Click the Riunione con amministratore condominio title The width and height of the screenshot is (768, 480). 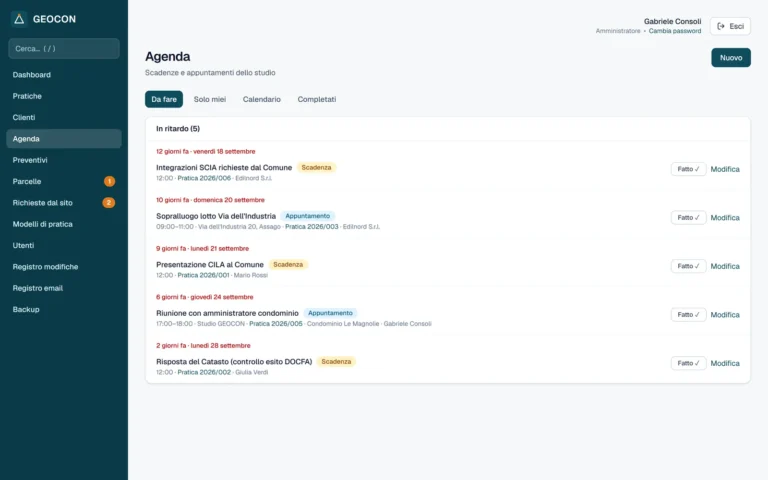pos(227,313)
